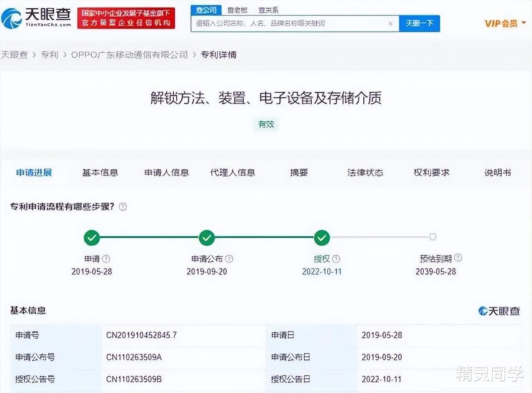
Task: Click the hollow 预估到期 checkpoint circle
Action: coord(433,237)
